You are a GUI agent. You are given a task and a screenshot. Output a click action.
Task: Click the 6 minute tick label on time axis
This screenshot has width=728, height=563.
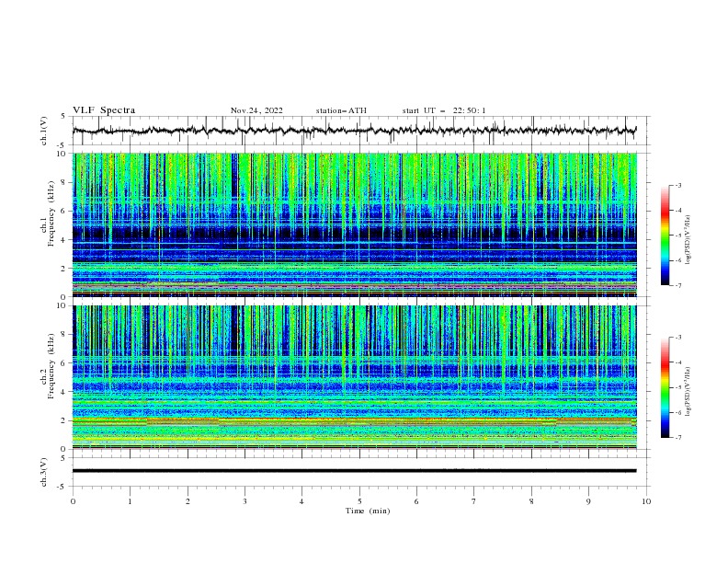point(416,501)
